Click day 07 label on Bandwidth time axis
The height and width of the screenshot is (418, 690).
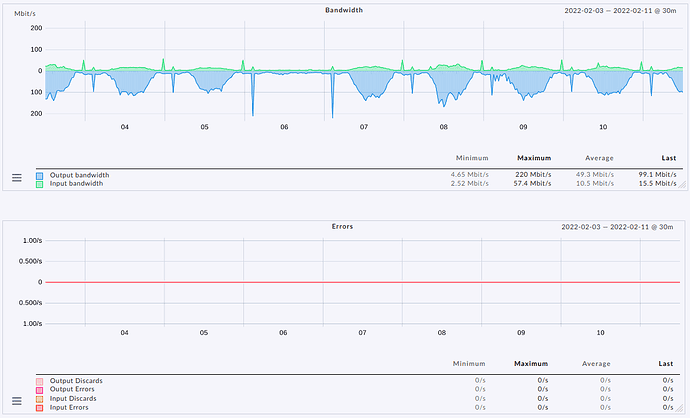click(x=364, y=127)
